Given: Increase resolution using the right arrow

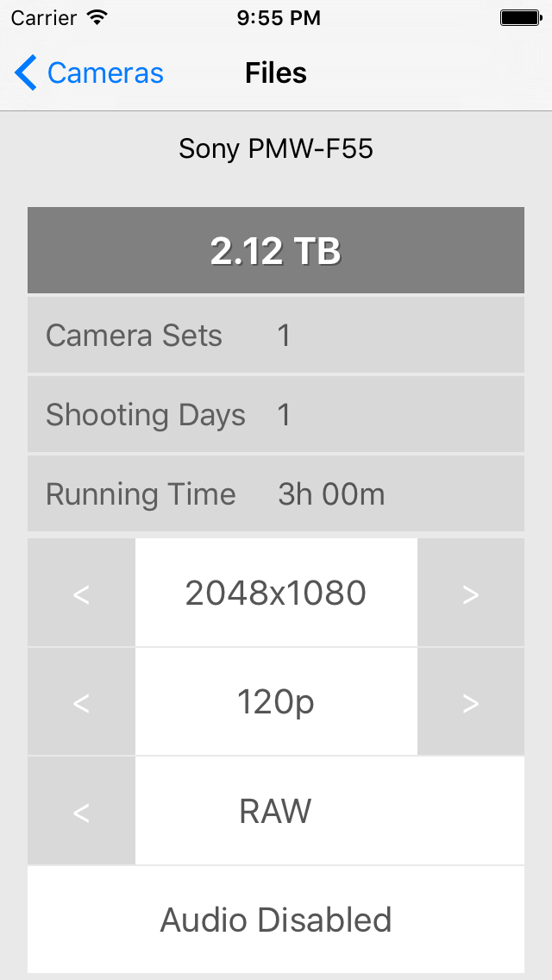Looking at the screenshot, I should [x=471, y=593].
